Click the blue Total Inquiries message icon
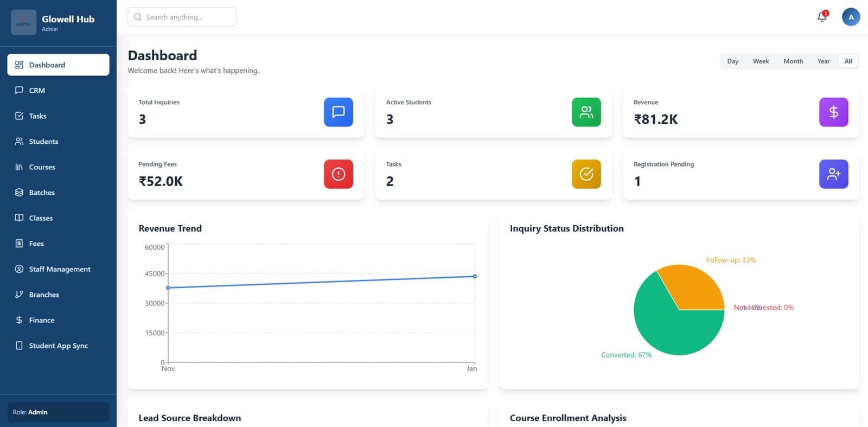This screenshot has height=427, width=868. pos(339,112)
